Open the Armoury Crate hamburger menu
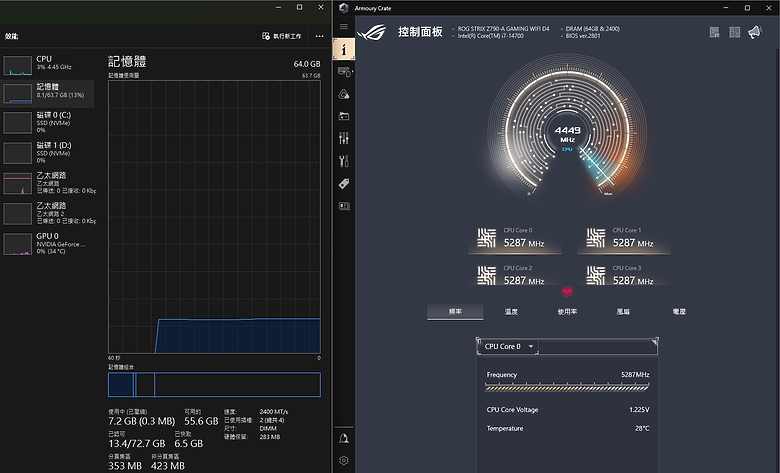This screenshot has height=473, width=780. [x=344, y=26]
